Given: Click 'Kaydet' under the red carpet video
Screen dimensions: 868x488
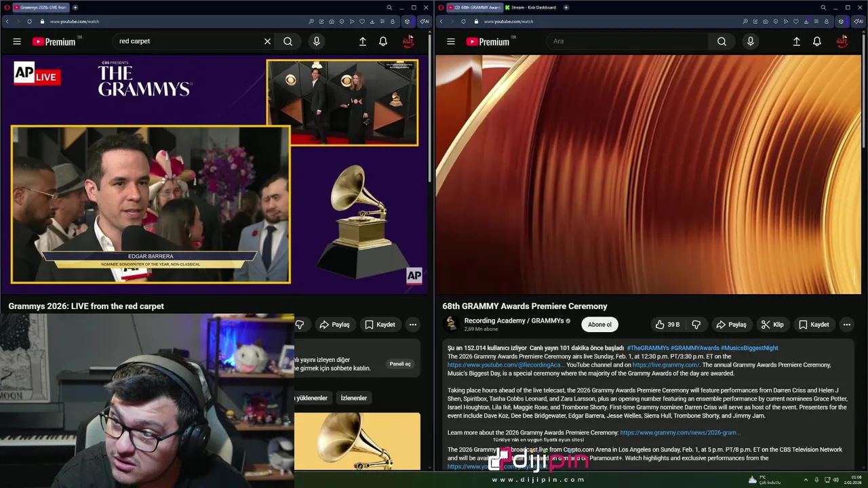Looking at the screenshot, I should 380,325.
